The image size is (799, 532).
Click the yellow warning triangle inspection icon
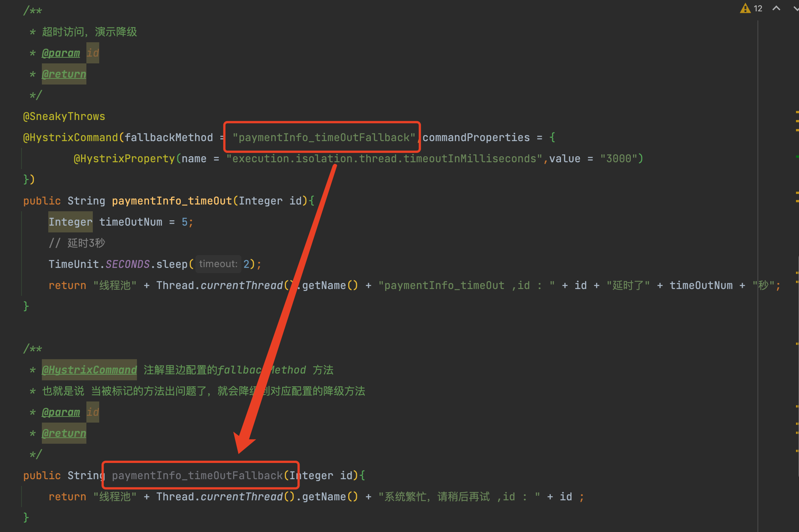(x=745, y=8)
